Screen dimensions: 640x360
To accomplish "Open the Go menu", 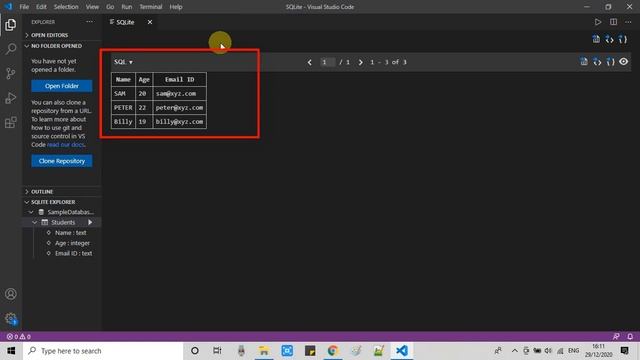I will 110,7.
